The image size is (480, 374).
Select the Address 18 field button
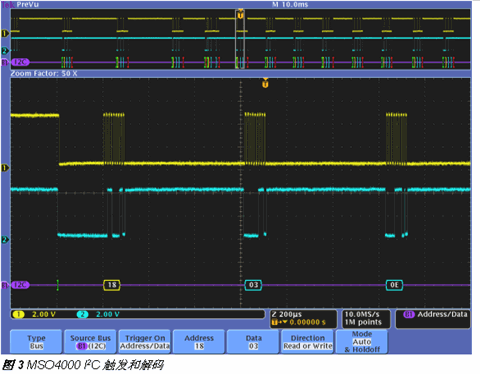pos(199,342)
